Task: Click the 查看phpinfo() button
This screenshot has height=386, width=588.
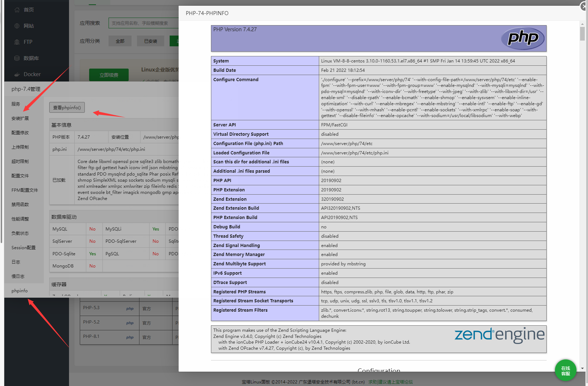Action: 67,107
